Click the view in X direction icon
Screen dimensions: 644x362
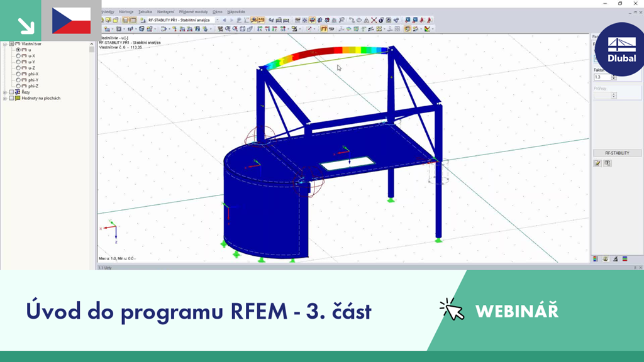[259, 29]
